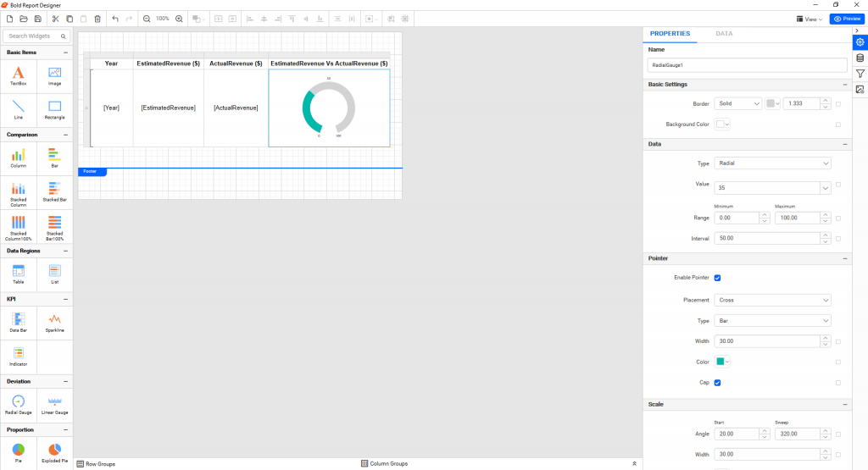Viewport: 868px width, 470px height.
Task: Toggle the expression box beside Pointer Width
Action: [838, 342]
